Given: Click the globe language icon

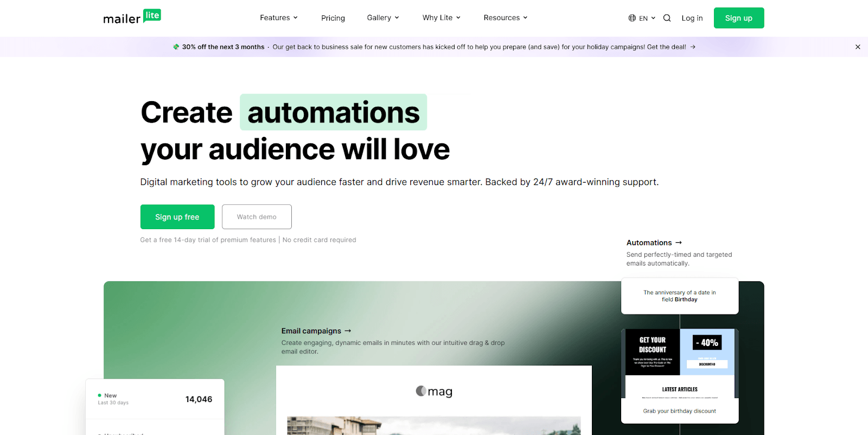Looking at the screenshot, I should 632,18.
